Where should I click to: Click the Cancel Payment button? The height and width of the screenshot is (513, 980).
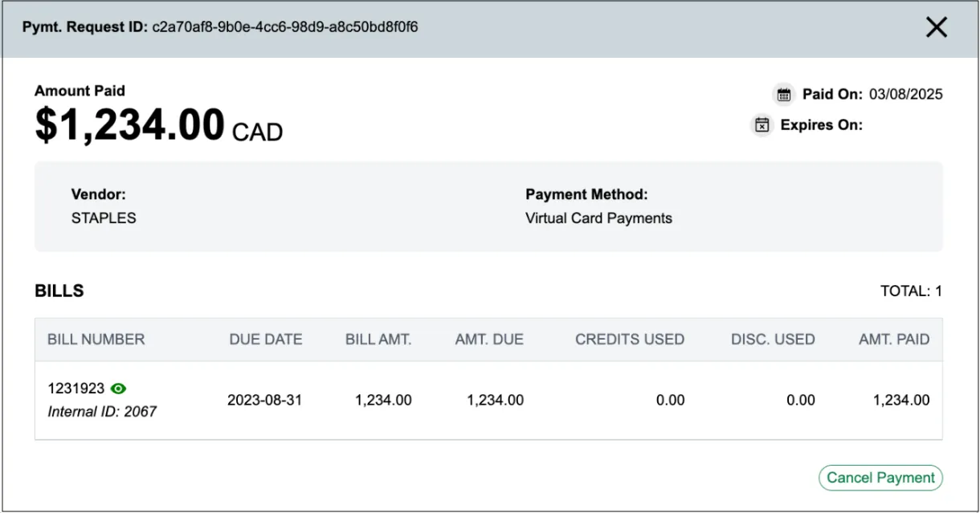coord(880,478)
